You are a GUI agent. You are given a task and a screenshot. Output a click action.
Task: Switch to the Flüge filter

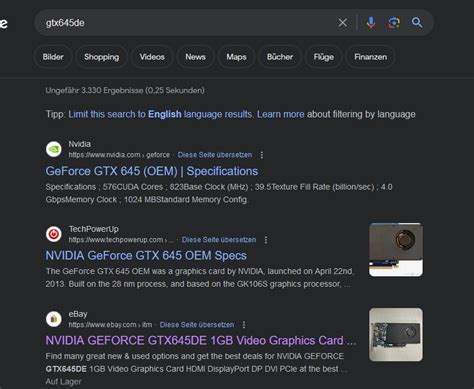(323, 57)
